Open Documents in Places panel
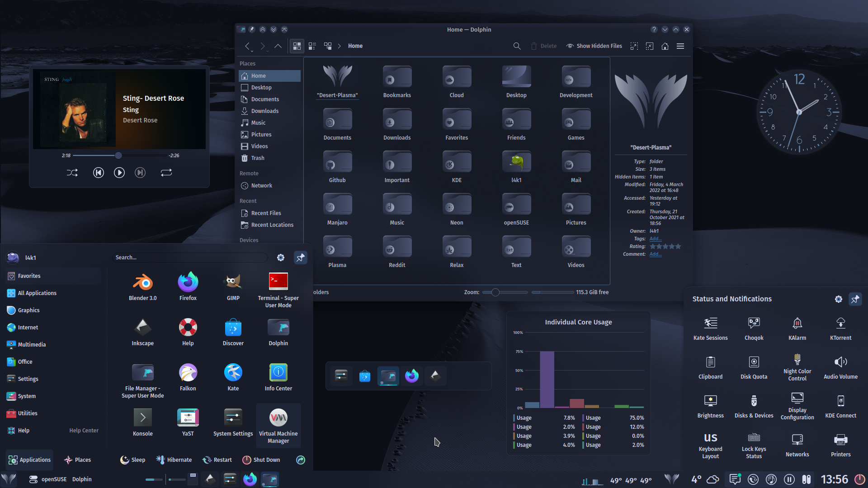 (x=269, y=99)
